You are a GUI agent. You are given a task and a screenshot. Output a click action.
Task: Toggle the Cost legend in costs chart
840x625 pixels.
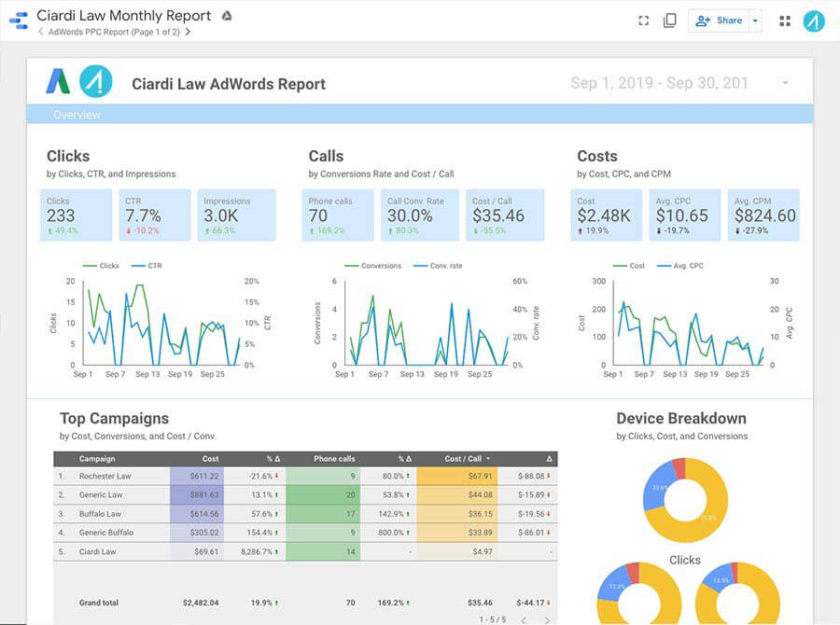point(629,266)
